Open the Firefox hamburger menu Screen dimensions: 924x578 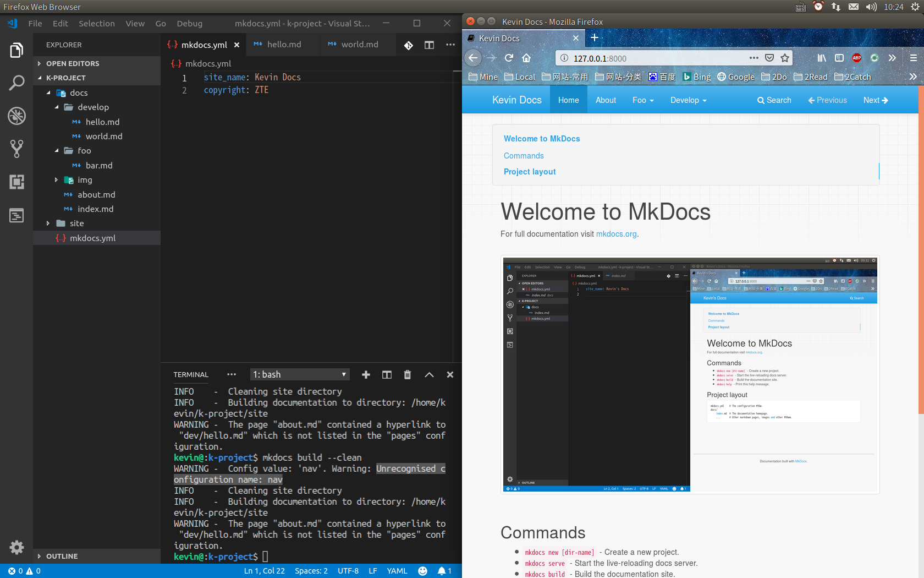point(913,58)
